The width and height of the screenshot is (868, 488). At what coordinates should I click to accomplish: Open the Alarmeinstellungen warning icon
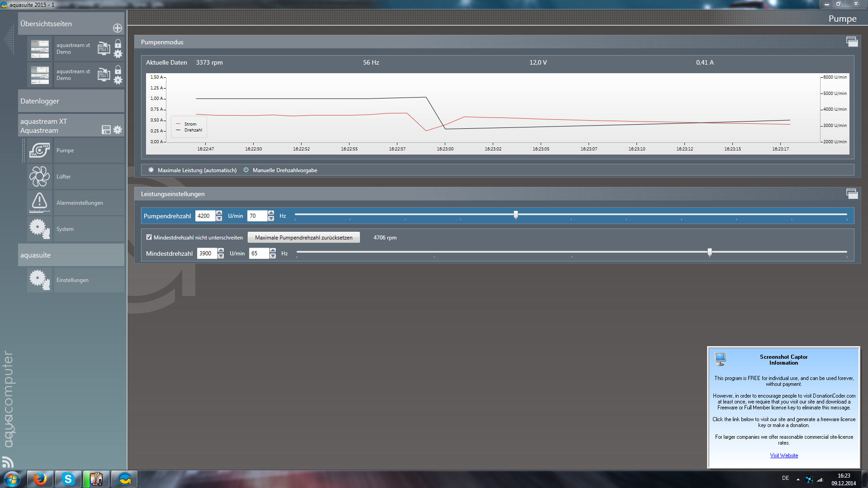(40, 202)
